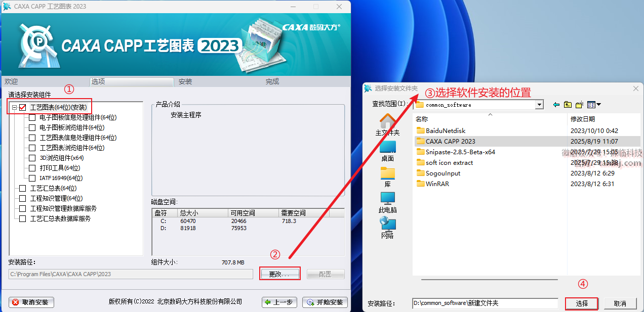Click the installer install path text field
644x312 pixels.
pyautogui.click(x=131, y=274)
